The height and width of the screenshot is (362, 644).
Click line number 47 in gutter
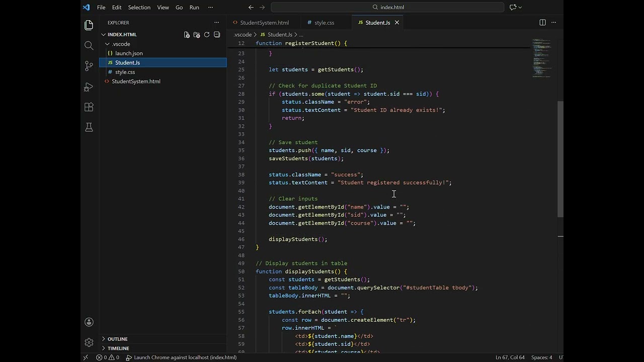tap(241, 247)
